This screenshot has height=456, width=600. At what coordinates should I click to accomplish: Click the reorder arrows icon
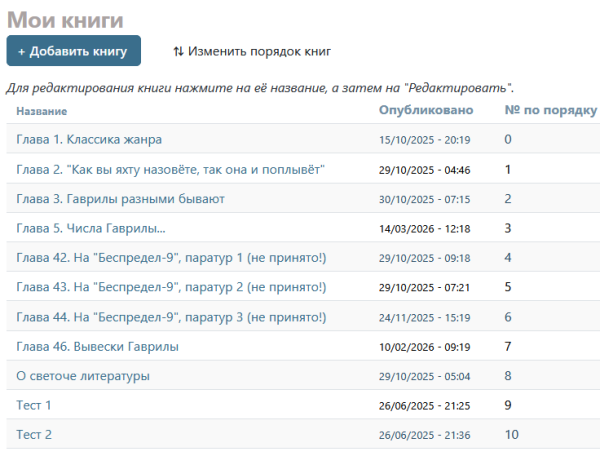click(x=178, y=51)
